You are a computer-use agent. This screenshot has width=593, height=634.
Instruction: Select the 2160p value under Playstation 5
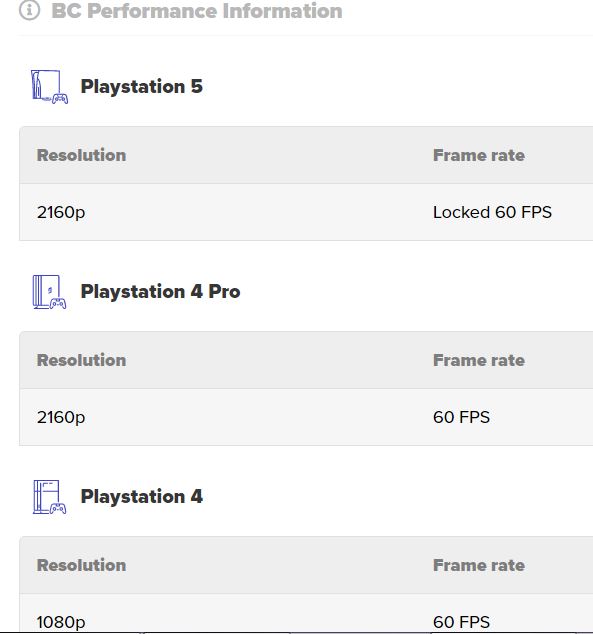pyautogui.click(x=61, y=213)
